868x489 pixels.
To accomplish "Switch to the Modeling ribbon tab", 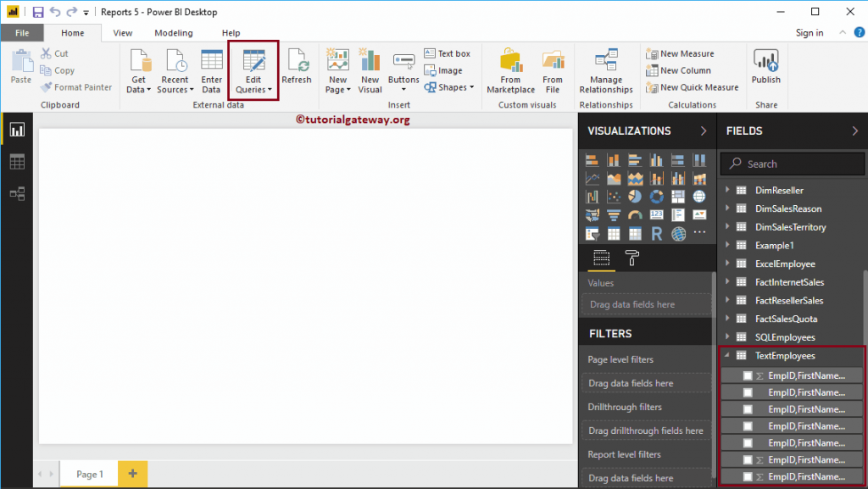I will 173,32.
